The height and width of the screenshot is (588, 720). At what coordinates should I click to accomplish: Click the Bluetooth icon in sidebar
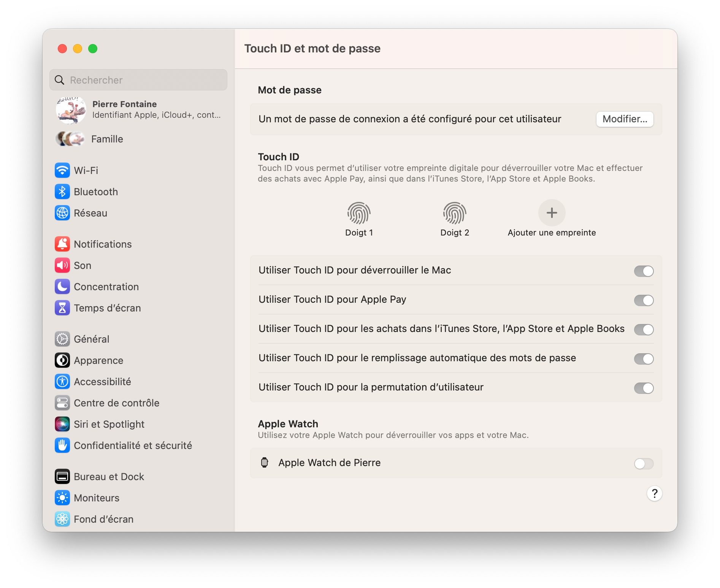(x=62, y=191)
